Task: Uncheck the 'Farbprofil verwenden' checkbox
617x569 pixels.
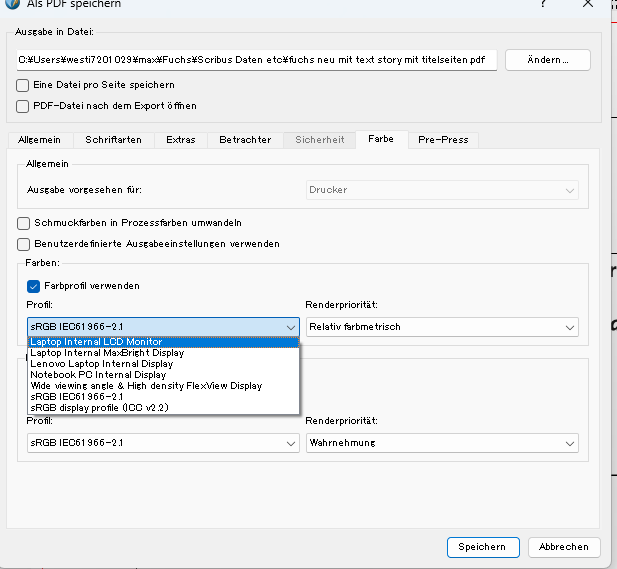Action: [33, 286]
